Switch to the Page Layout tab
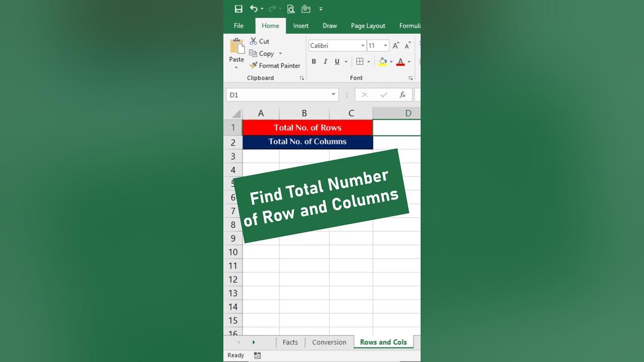Viewport: 644px width, 362px height. coord(368,26)
